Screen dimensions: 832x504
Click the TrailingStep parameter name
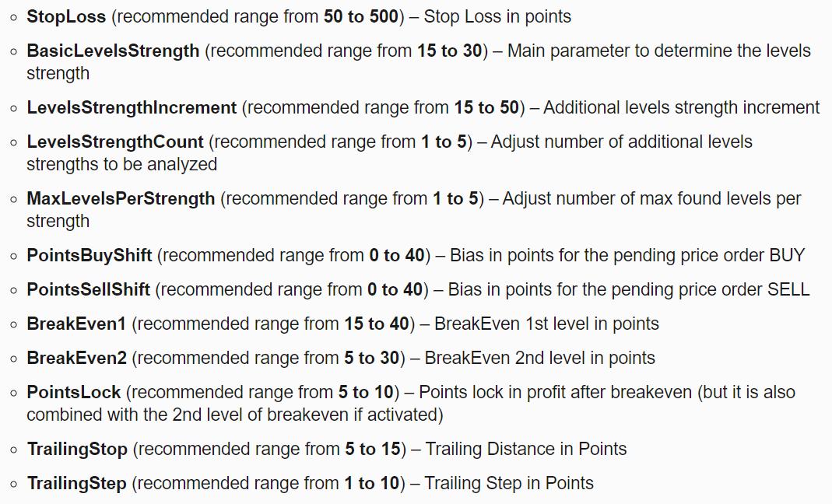pyautogui.click(x=77, y=483)
